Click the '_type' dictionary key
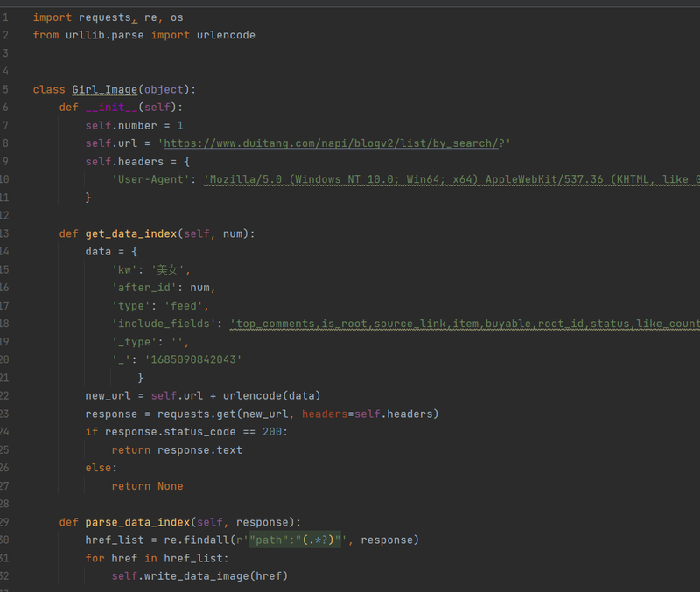The image size is (700, 592). pyautogui.click(x=135, y=342)
